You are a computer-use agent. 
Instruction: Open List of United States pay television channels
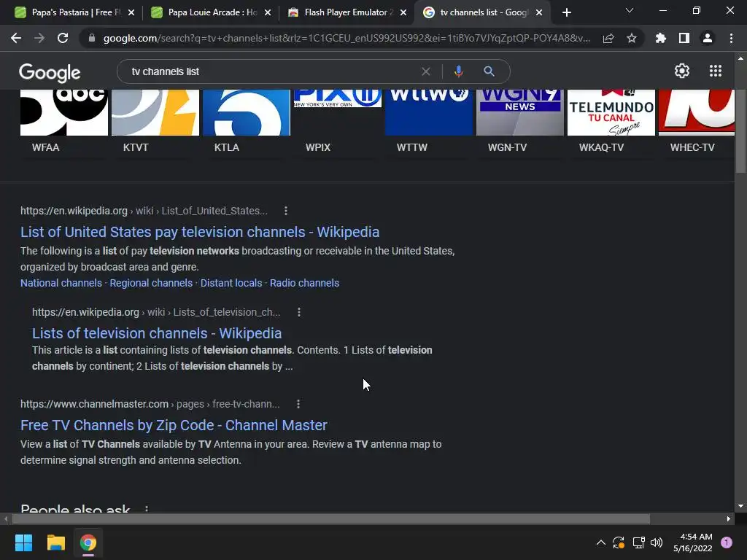[200, 232]
